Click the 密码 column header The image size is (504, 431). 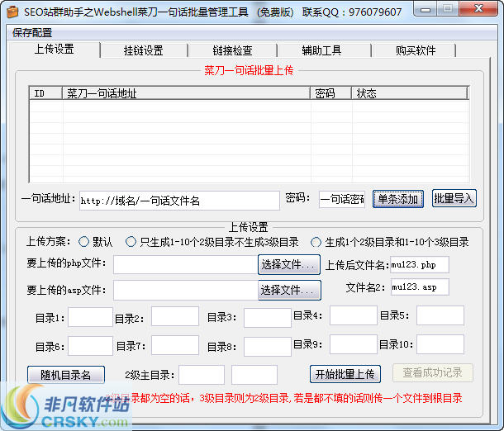click(x=330, y=93)
